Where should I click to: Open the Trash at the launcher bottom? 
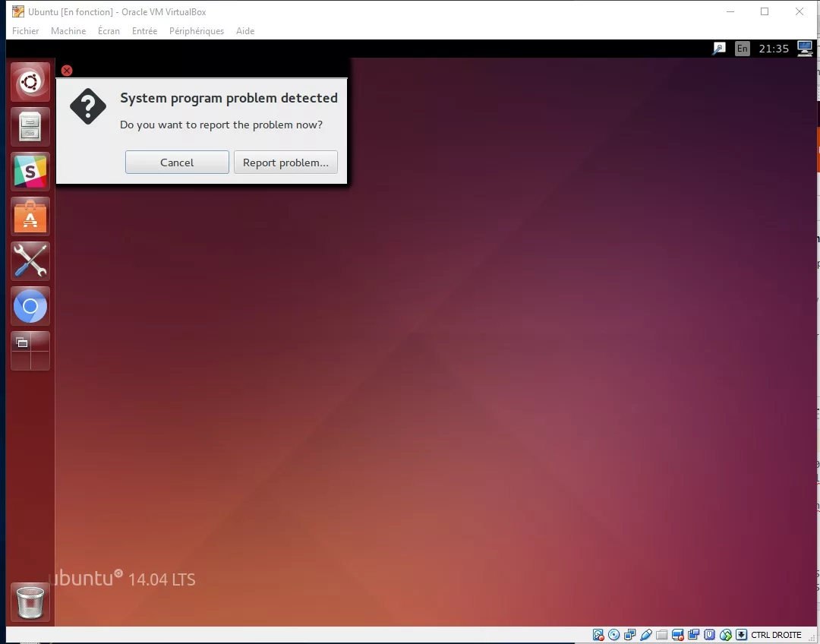pos(30,601)
